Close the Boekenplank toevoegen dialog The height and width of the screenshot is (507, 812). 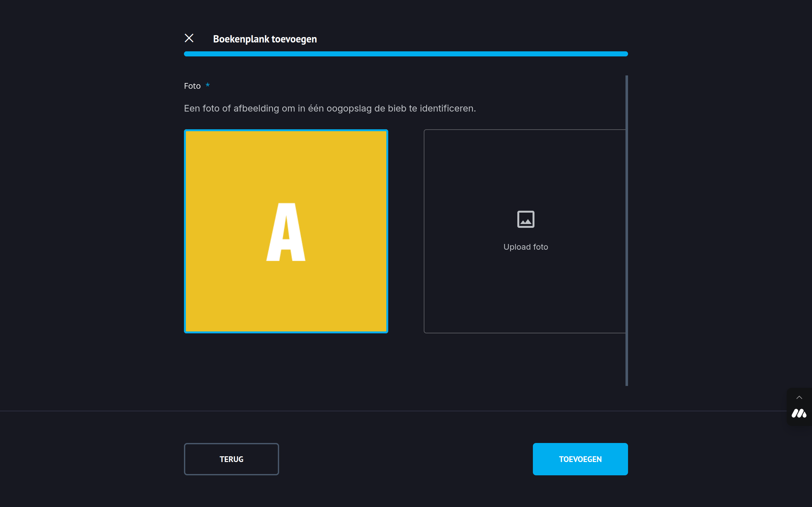click(x=189, y=38)
